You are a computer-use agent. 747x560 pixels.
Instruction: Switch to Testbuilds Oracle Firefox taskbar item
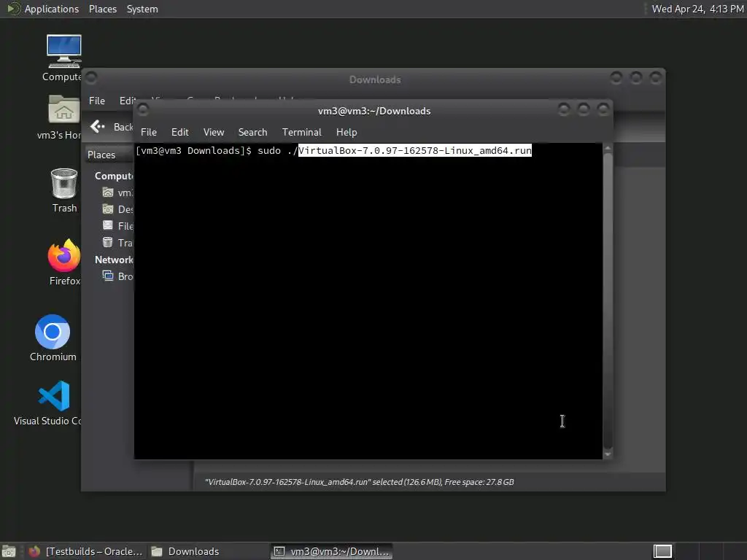point(86,551)
